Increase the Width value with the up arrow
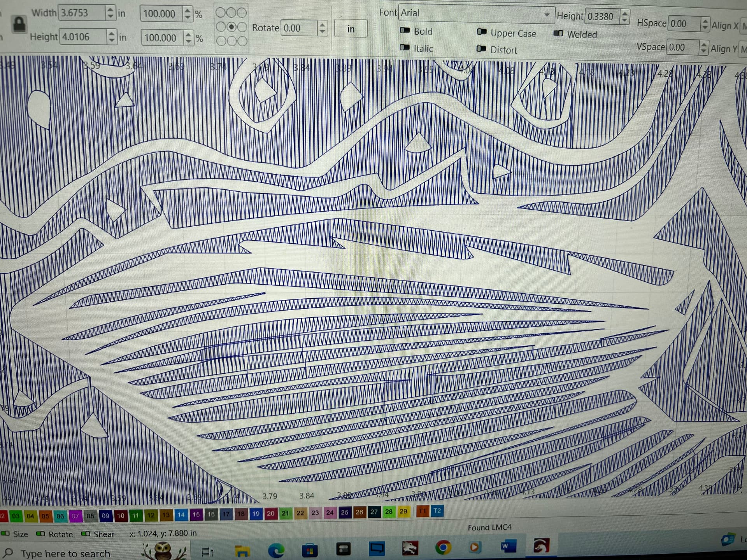Image resolution: width=747 pixels, height=560 pixels. click(110, 9)
